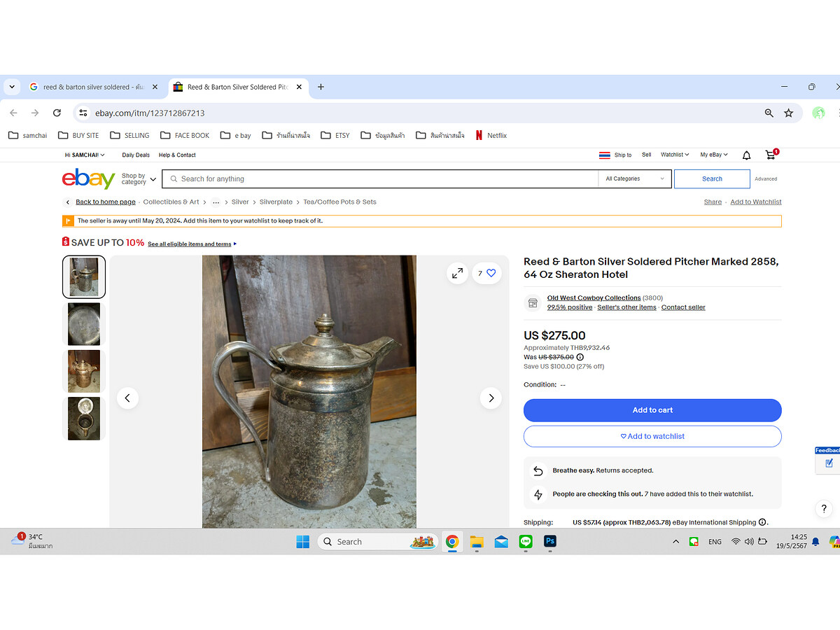
Task: Click the Share link
Action: (x=713, y=202)
